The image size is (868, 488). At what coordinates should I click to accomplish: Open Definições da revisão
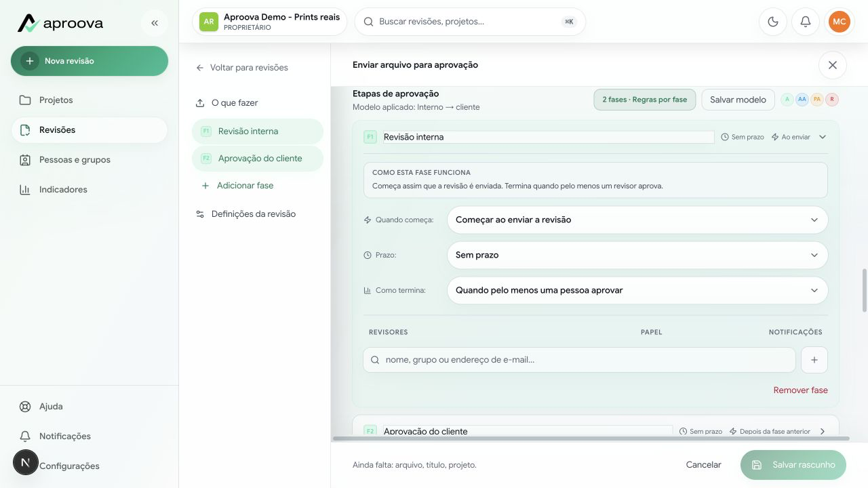pyautogui.click(x=258, y=214)
